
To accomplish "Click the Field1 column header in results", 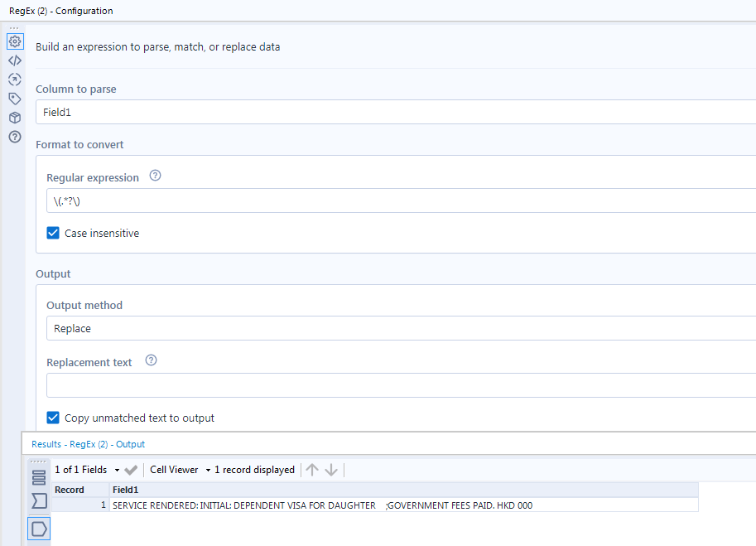I will [126, 490].
